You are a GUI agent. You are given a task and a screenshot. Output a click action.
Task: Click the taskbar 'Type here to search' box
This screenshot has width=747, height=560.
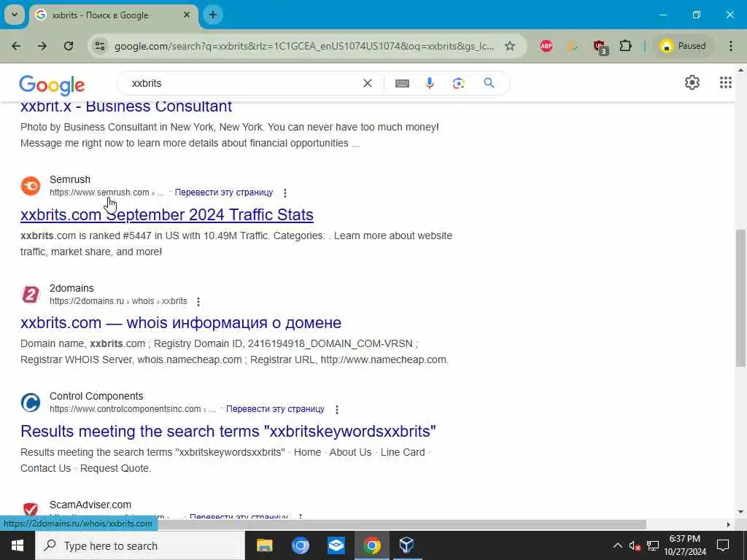(140, 545)
